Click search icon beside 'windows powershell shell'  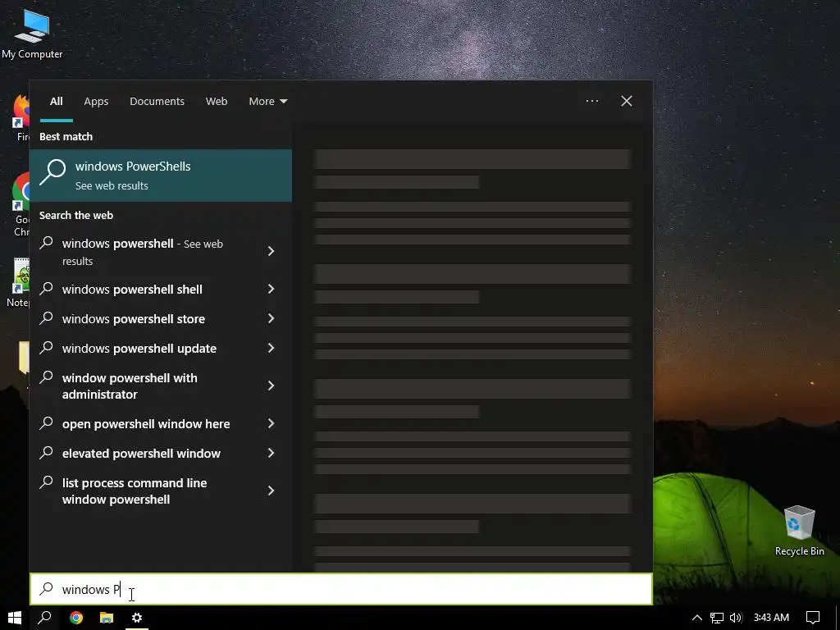point(47,288)
